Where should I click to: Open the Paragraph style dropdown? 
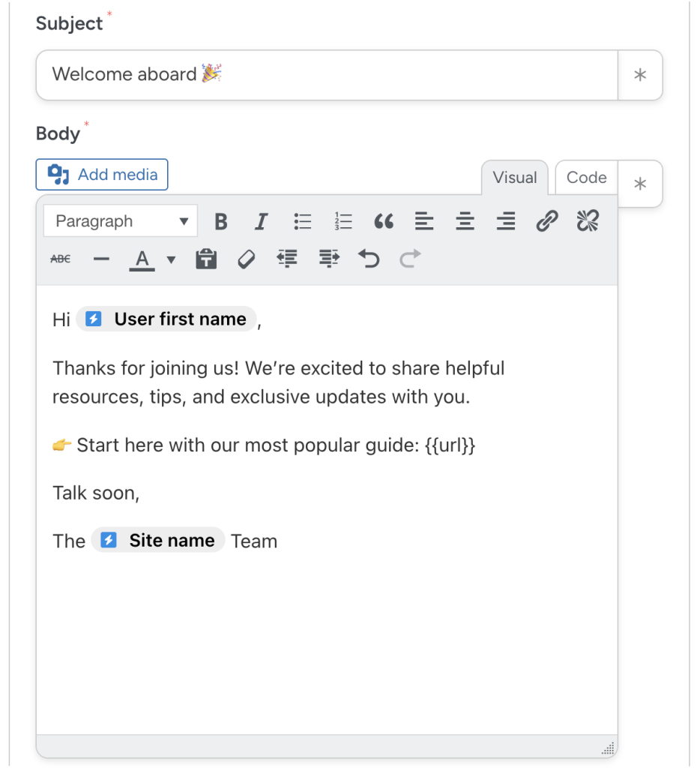tap(120, 220)
